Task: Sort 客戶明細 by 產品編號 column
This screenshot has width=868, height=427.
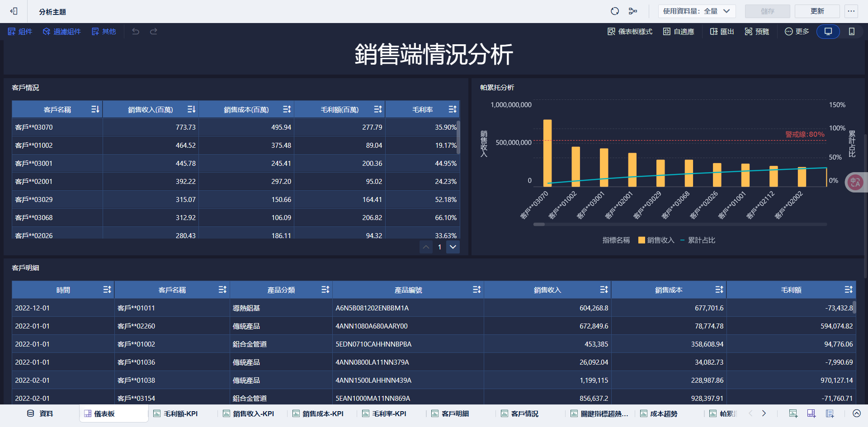Action: pos(477,290)
